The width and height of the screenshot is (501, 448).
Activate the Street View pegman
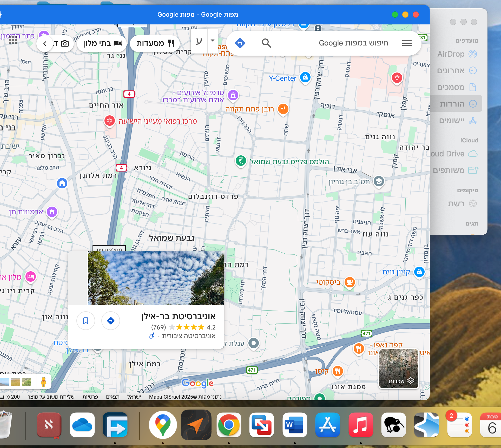(44, 382)
